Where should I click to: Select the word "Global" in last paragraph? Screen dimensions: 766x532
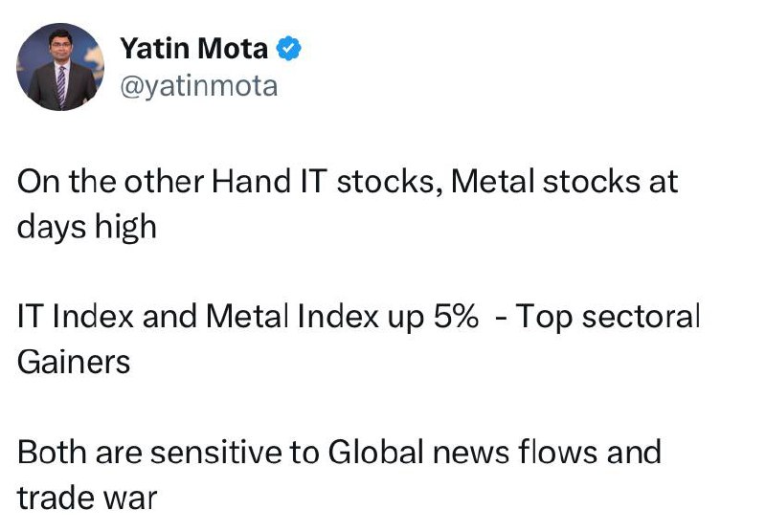pyautogui.click(x=375, y=452)
